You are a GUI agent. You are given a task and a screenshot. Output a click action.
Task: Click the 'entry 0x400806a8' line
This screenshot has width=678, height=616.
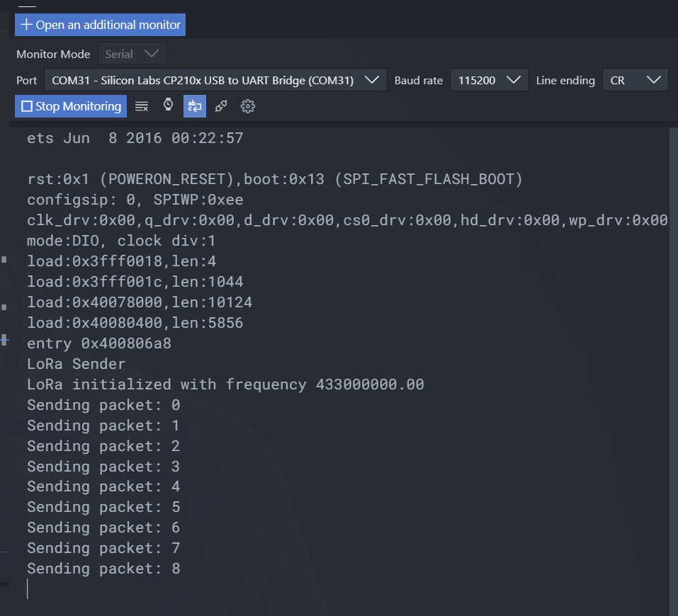click(99, 343)
